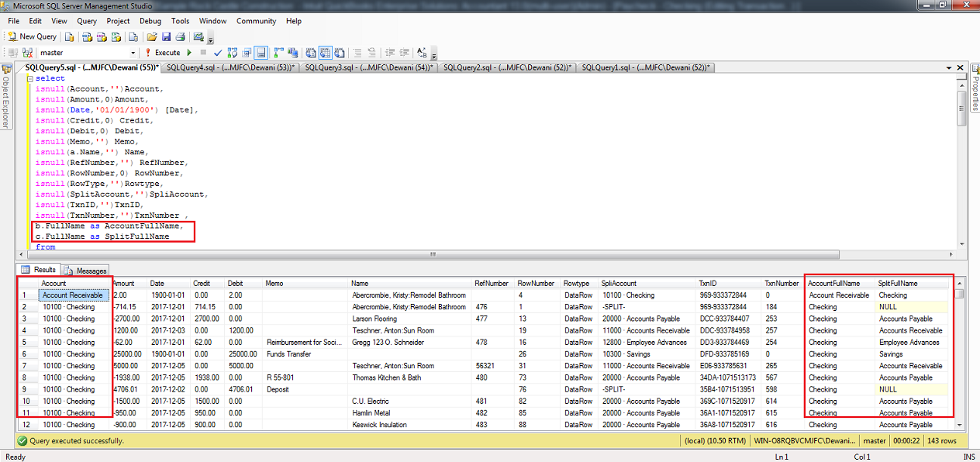Image resolution: width=980 pixels, height=462 pixels.
Task: Click the Results to Grid icon
Action: tap(324, 53)
